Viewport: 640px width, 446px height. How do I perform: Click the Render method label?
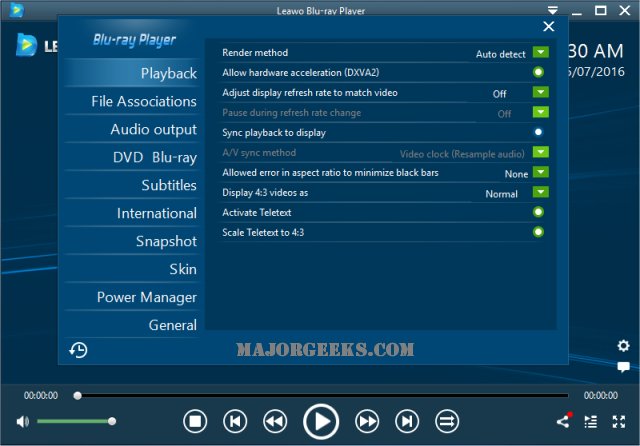coord(255,53)
